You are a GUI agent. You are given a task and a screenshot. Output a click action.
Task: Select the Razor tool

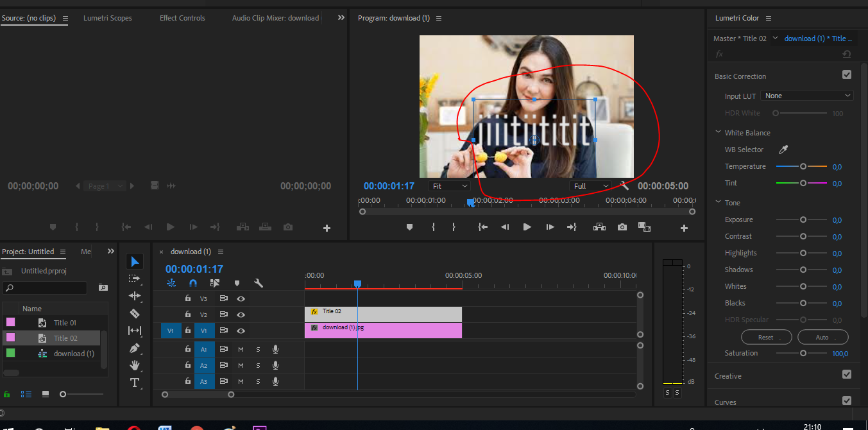tap(135, 313)
